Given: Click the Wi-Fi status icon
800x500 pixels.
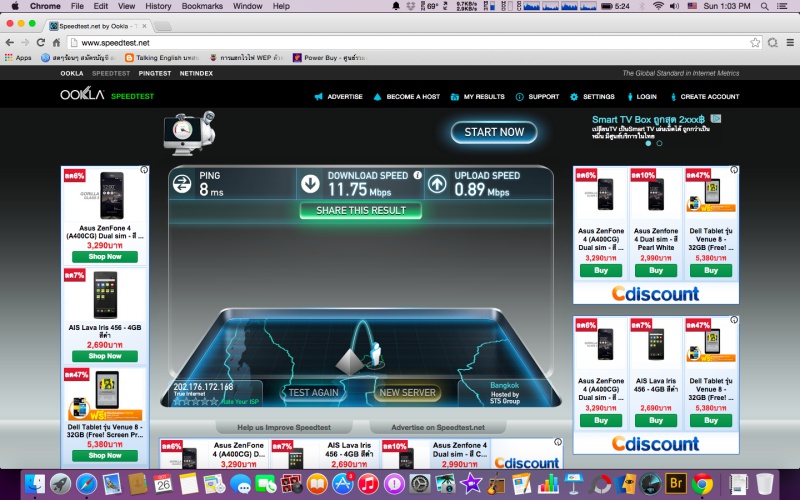Looking at the screenshot, I should pos(659,6).
